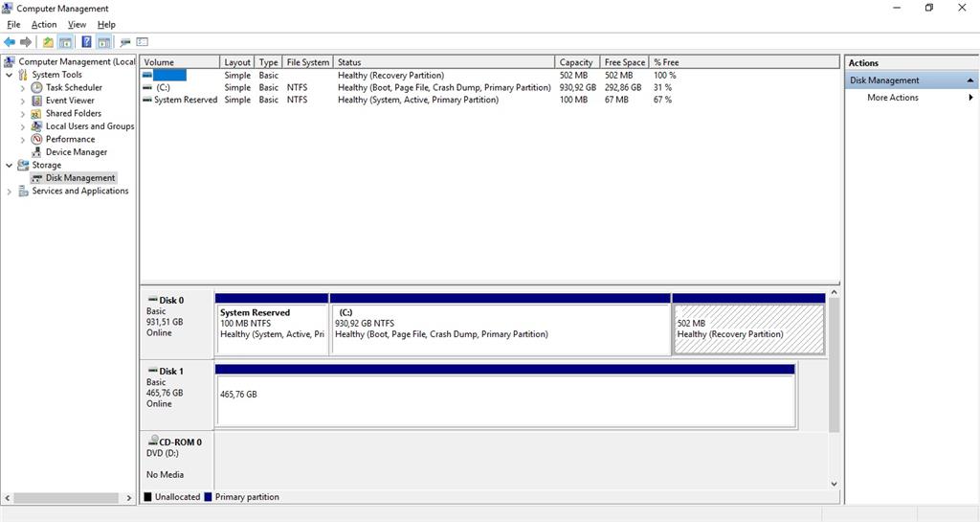Expand the Performance node
This screenshot has height=522, width=980.
coord(23,140)
